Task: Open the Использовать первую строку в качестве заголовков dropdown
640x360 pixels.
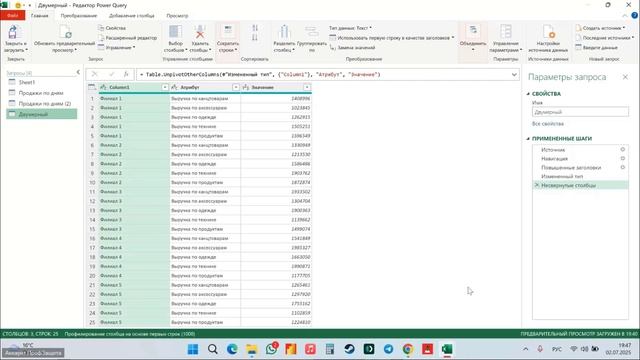Action: click(392, 38)
